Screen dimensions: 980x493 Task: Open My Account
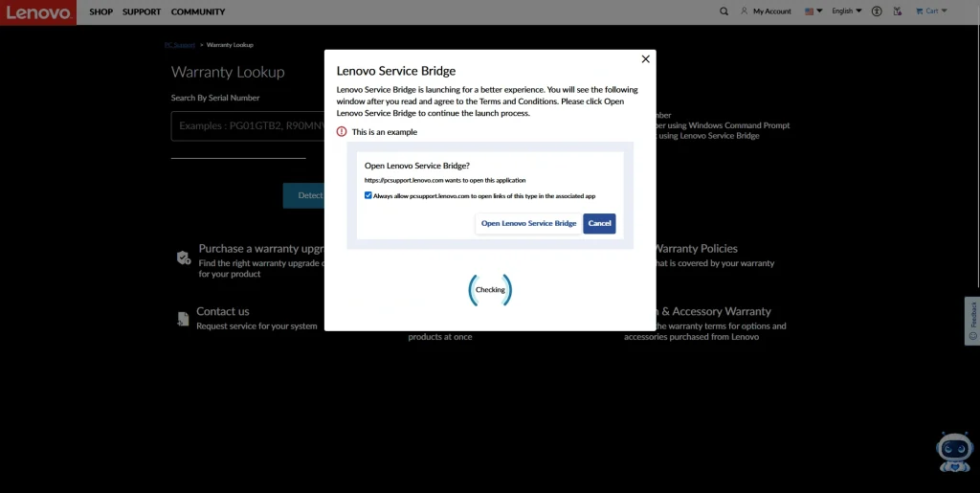click(x=766, y=11)
